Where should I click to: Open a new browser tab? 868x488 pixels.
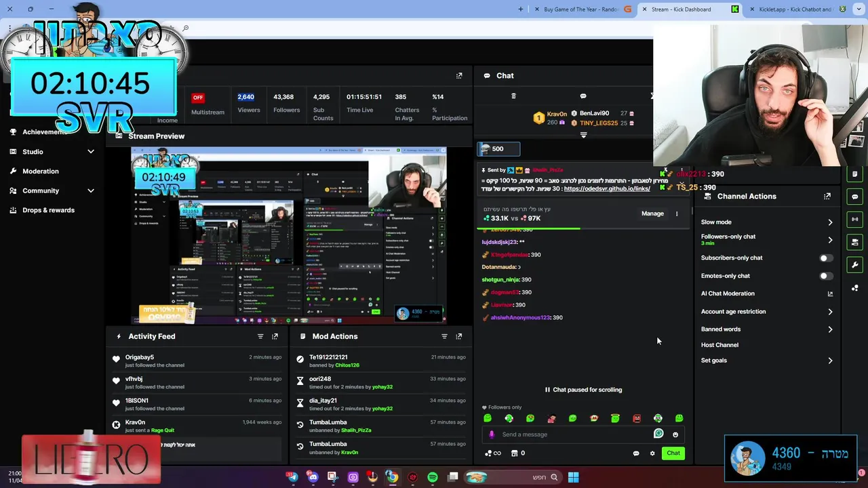tap(521, 9)
